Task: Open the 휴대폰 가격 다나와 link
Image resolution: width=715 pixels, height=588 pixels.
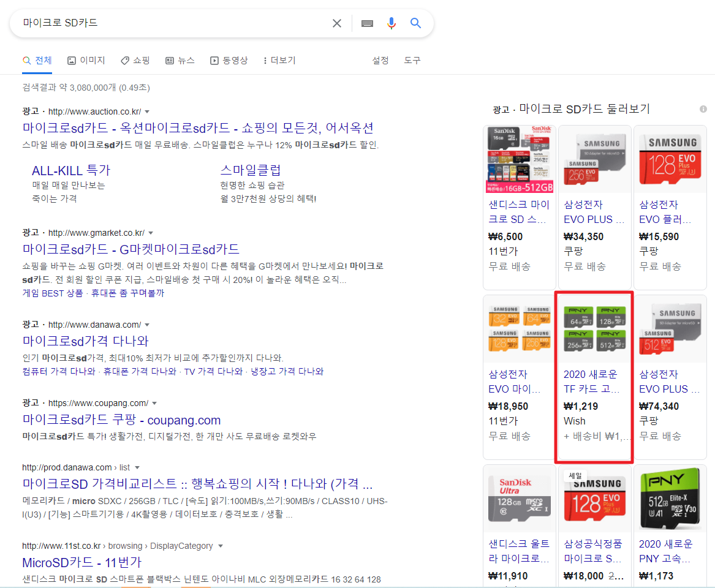Action: point(140,372)
